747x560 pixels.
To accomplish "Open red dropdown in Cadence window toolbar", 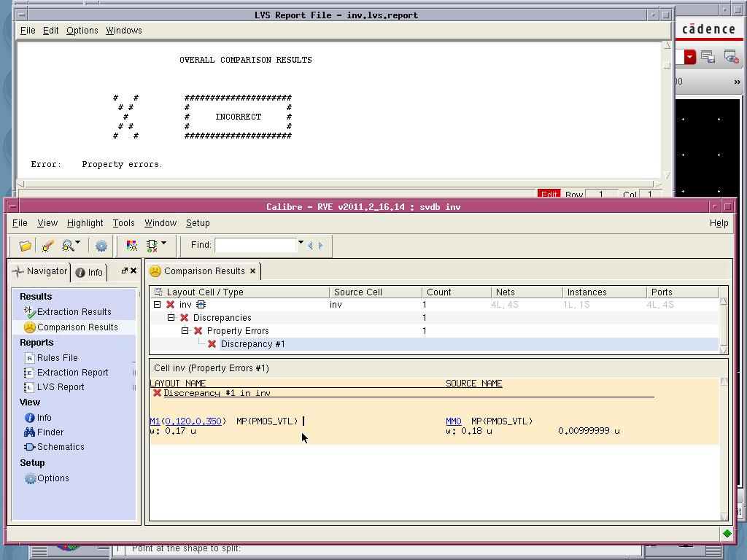I will point(690,57).
